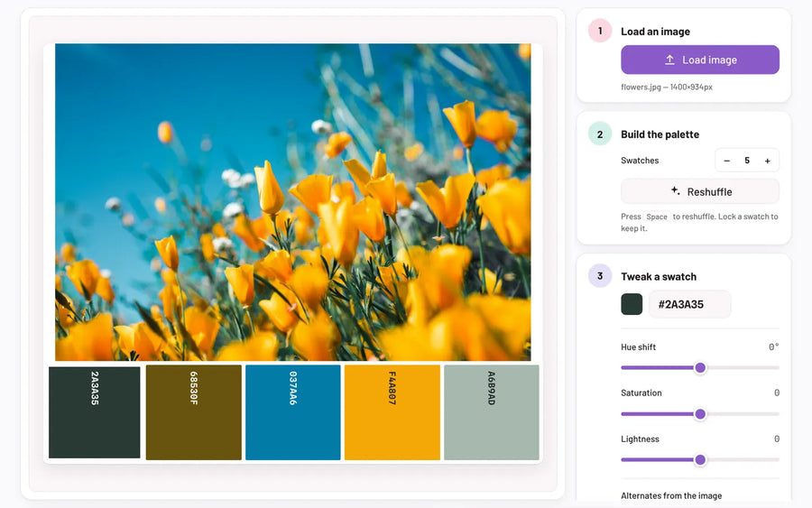Click the Hue shift slider handle

coord(700,367)
